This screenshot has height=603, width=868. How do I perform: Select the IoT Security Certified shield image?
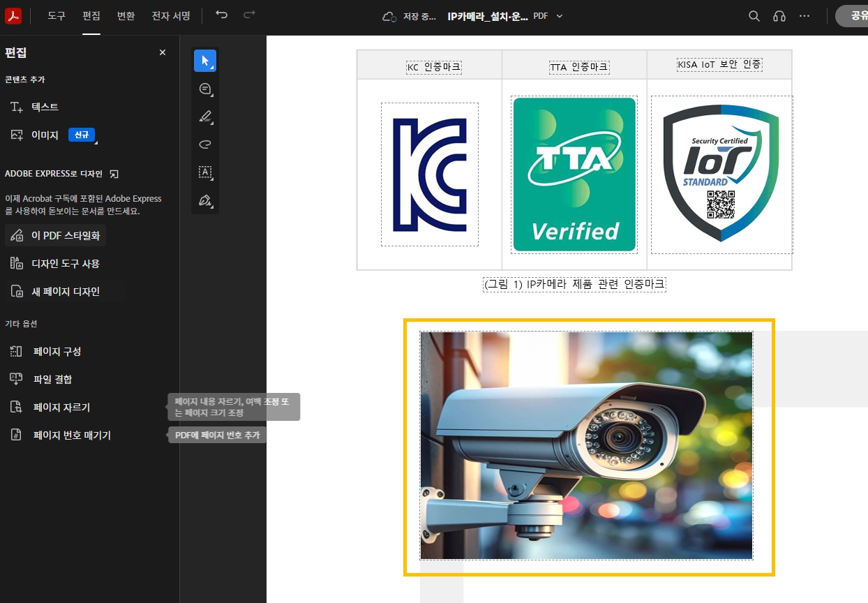(x=721, y=174)
